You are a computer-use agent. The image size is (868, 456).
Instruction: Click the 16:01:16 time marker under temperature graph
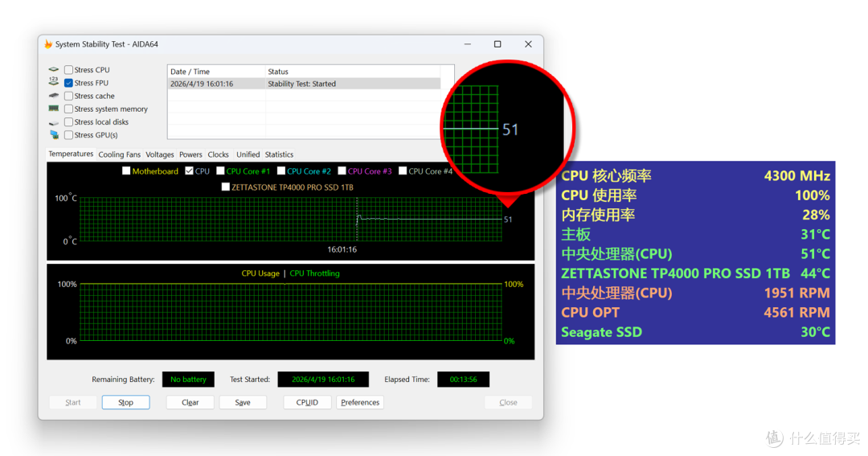[342, 249]
